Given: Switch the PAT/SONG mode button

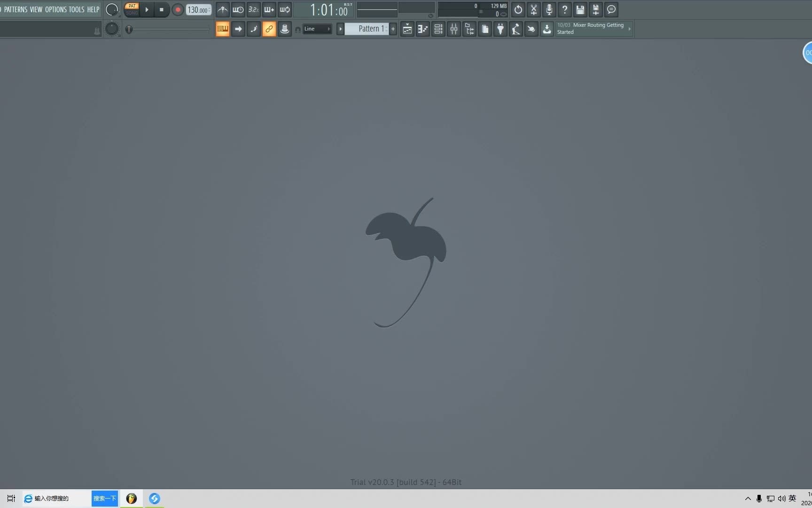Looking at the screenshot, I should [132, 9].
